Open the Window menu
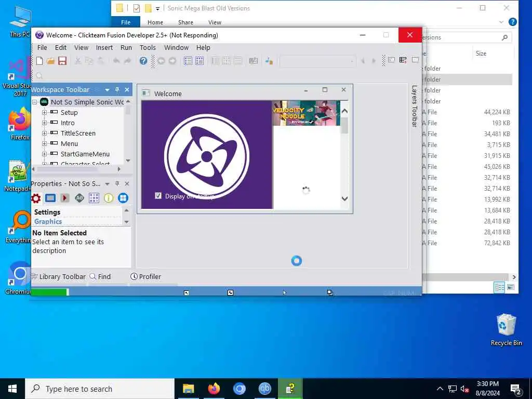 click(x=177, y=47)
